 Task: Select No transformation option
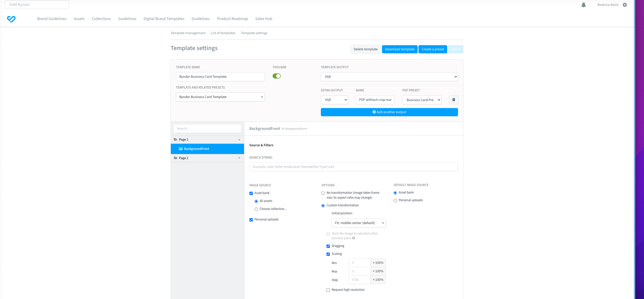click(323, 193)
